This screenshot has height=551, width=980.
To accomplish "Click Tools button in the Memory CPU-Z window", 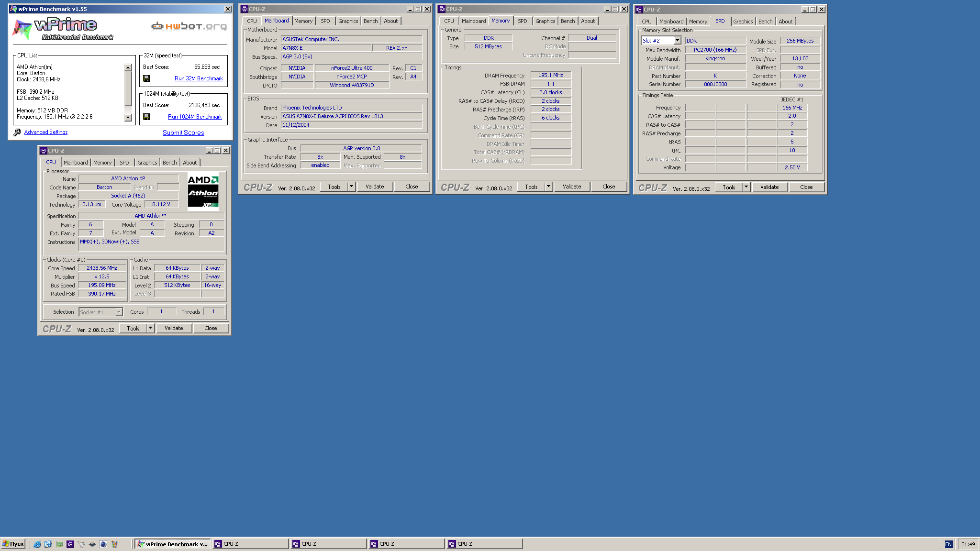I will [x=531, y=187].
